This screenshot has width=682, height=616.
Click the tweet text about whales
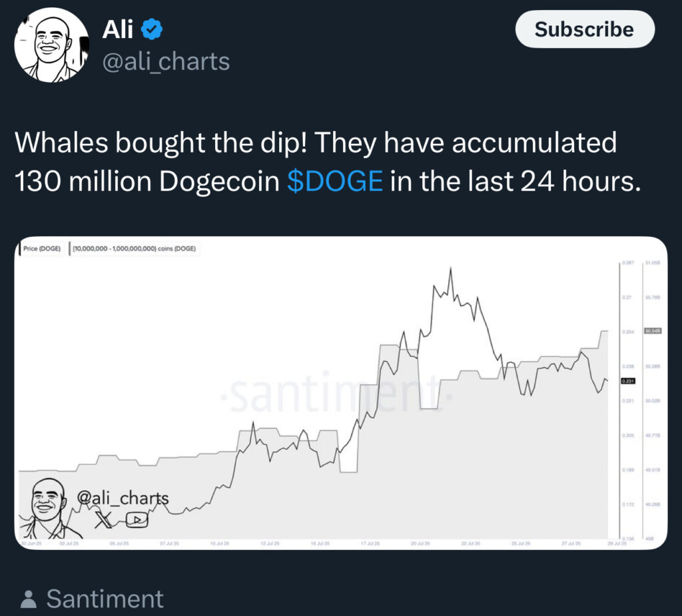[x=326, y=162]
